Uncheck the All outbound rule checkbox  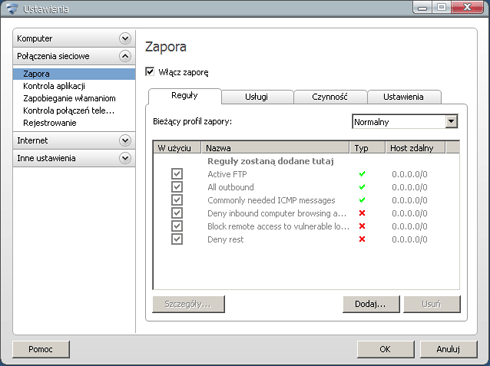pyautogui.click(x=177, y=187)
